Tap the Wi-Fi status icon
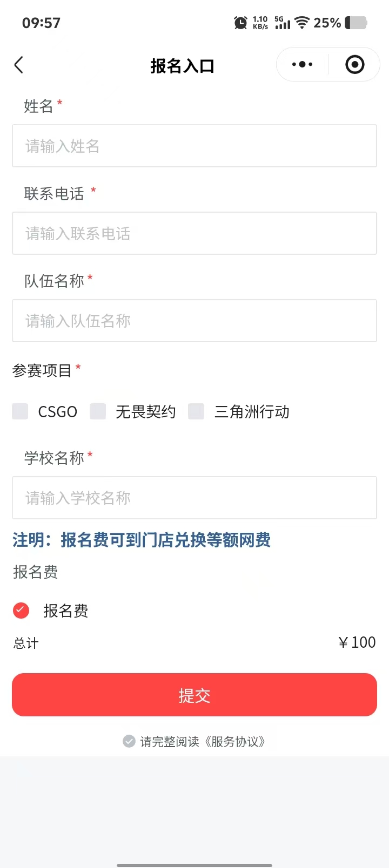 pyautogui.click(x=302, y=23)
